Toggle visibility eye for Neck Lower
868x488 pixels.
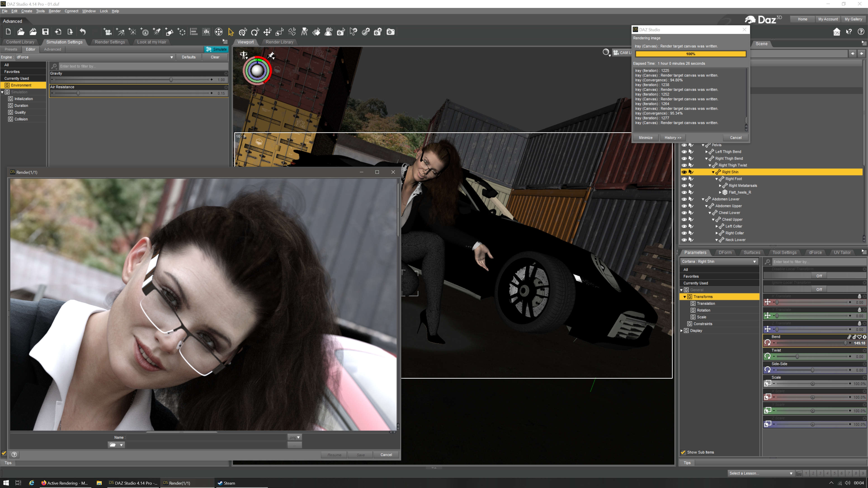(x=684, y=240)
